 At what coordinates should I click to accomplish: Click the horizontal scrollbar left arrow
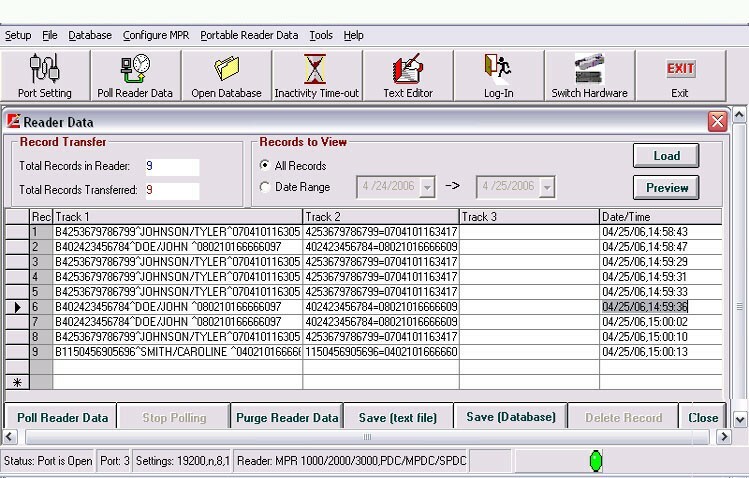click(10, 436)
